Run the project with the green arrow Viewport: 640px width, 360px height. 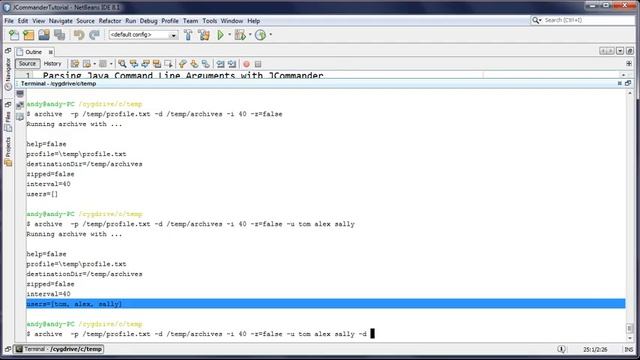220,35
